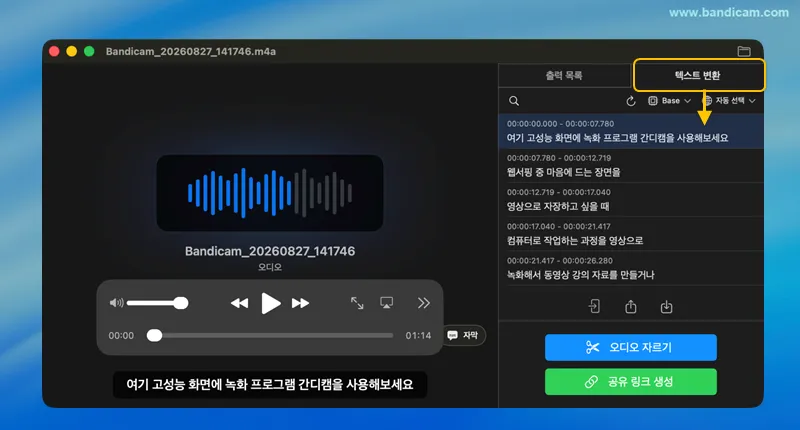800x430 pixels.
Task: Click the Bandicam_20260827_141746 title under waveform
Action: (x=270, y=251)
